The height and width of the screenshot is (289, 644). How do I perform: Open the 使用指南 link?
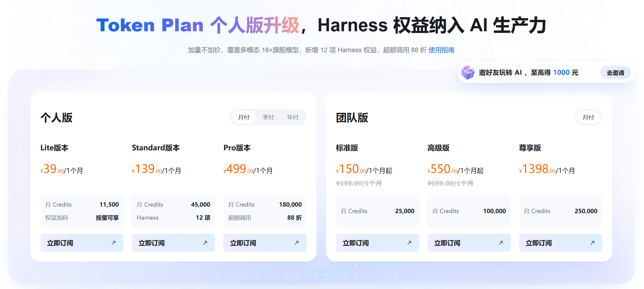click(x=441, y=50)
